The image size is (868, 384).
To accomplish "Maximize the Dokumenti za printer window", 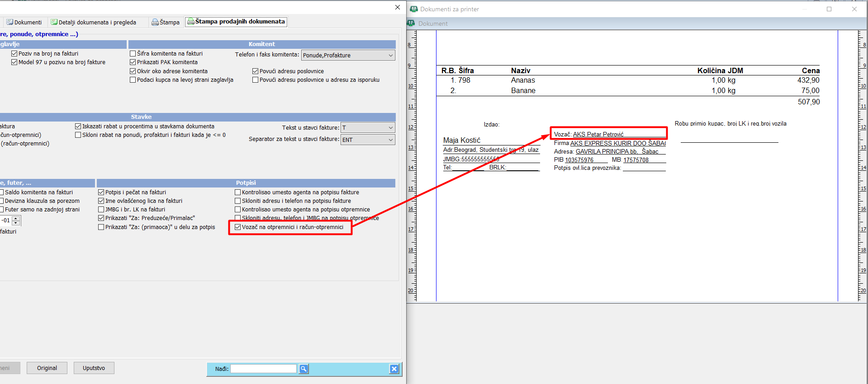I will click(x=829, y=9).
